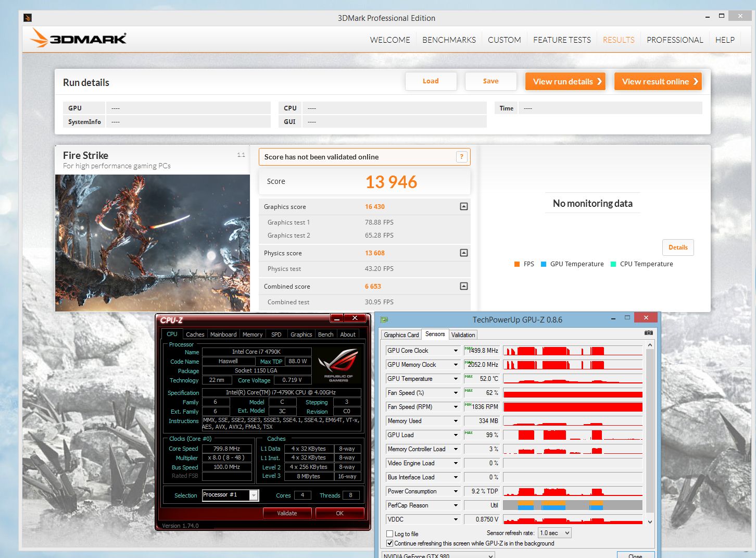756x558 pixels.
Task: Open the GPU Memory Clock sensor dropdown
Action: click(x=456, y=365)
